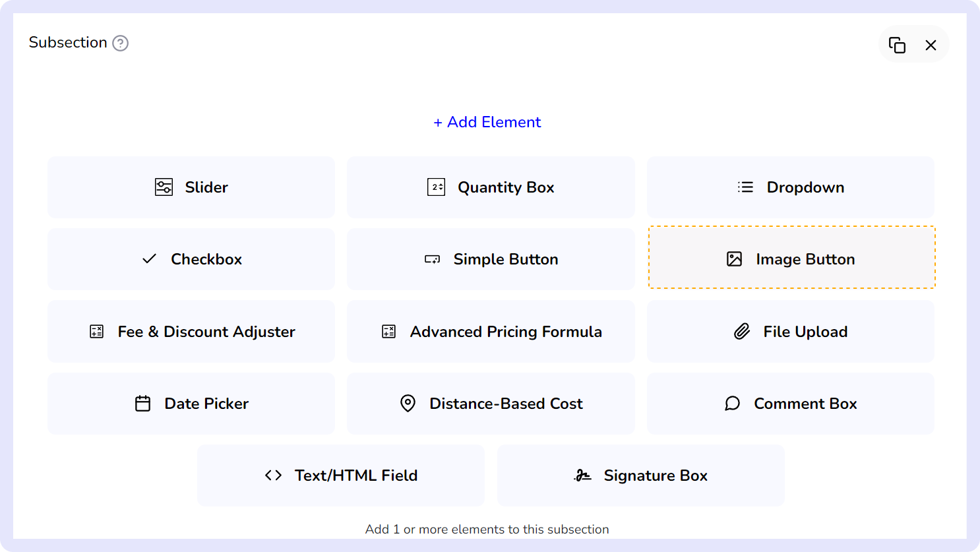Viewport: 980px width, 552px height.
Task: Click the help question mark beside Subsection
Action: pos(120,44)
